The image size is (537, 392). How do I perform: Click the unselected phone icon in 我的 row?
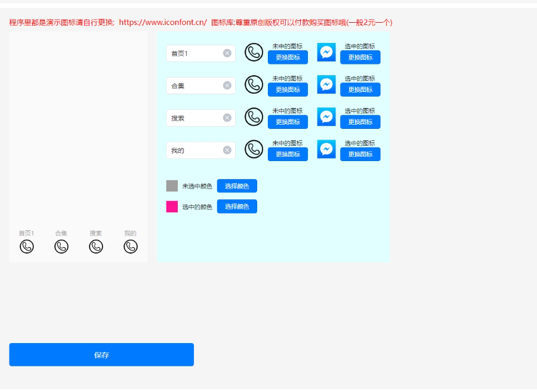254,149
